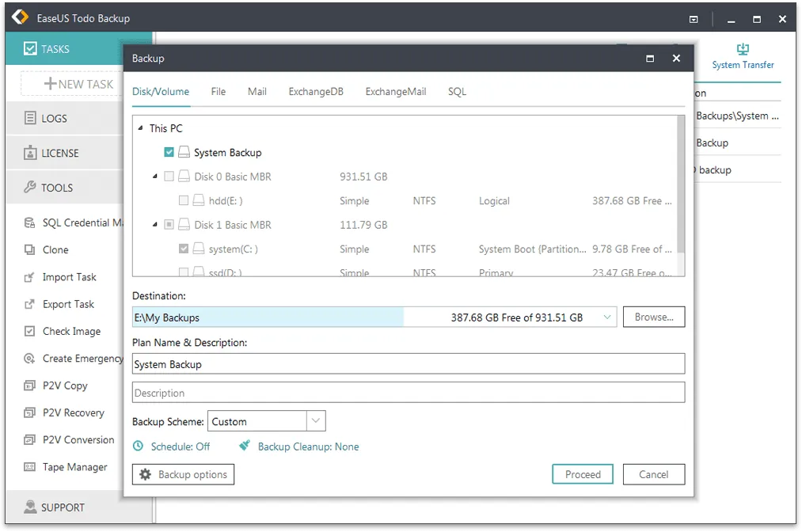Viewport: 802px width, 532px height.
Task: Switch to the ExchangeDB tab
Action: [316, 92]
